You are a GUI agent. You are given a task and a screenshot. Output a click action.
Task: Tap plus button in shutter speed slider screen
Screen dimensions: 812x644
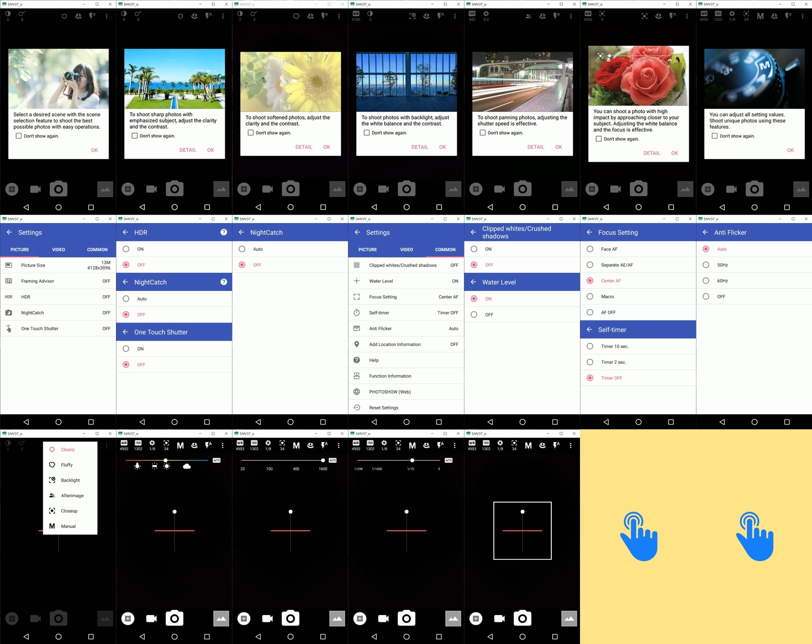pyautogui.click(x=360, y=618)
